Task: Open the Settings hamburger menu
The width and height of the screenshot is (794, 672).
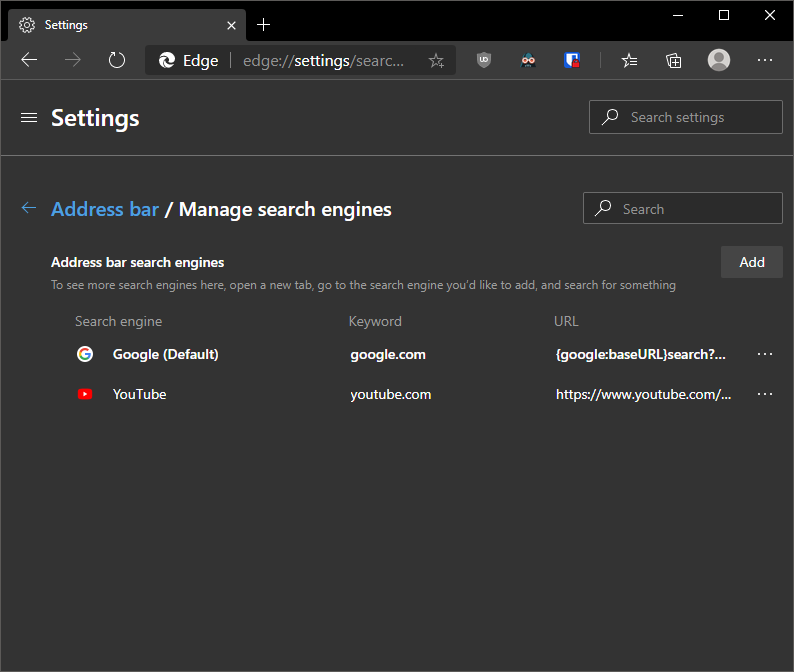Action: click(x=29, y=118)
